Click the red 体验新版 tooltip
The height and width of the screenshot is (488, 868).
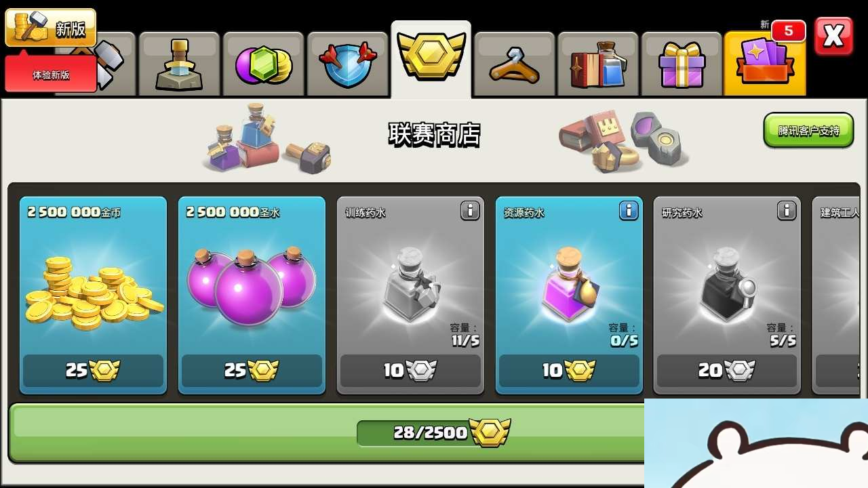[51, 74]
